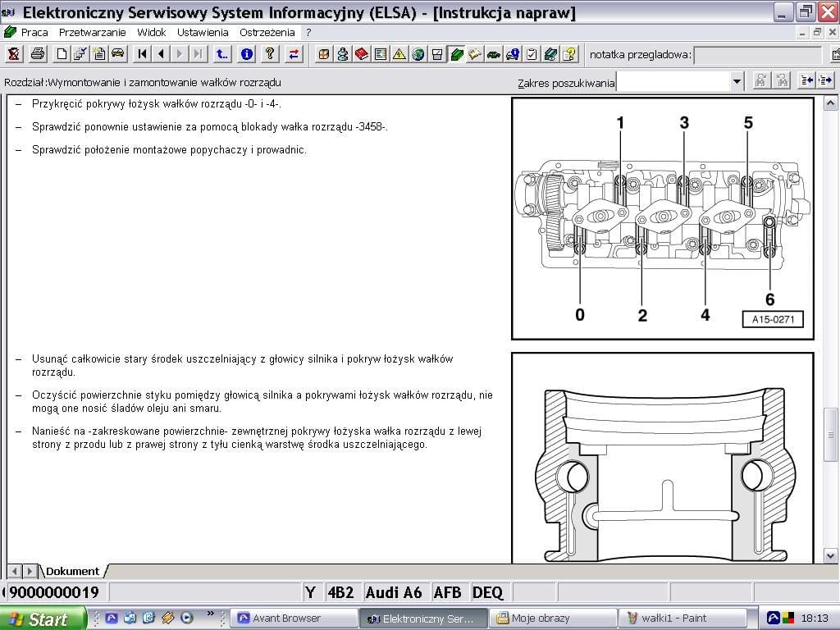
Task: Select the Dokument tab
Action: point(73,571)
